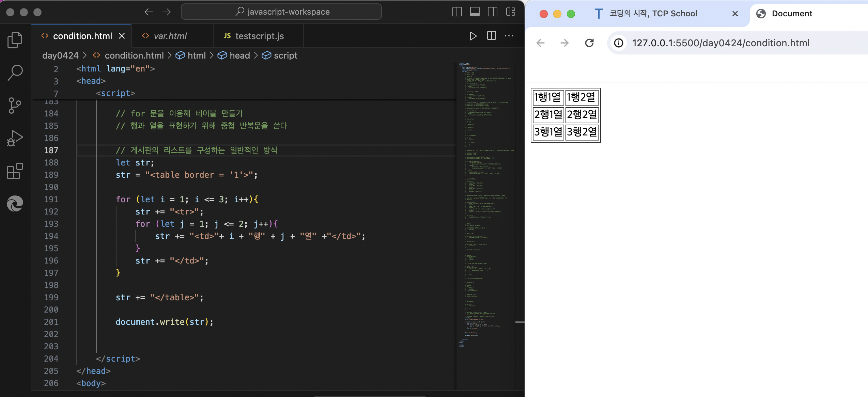
Task: Click the day0424 breadcrumb folder
Action: coord(60,55)
